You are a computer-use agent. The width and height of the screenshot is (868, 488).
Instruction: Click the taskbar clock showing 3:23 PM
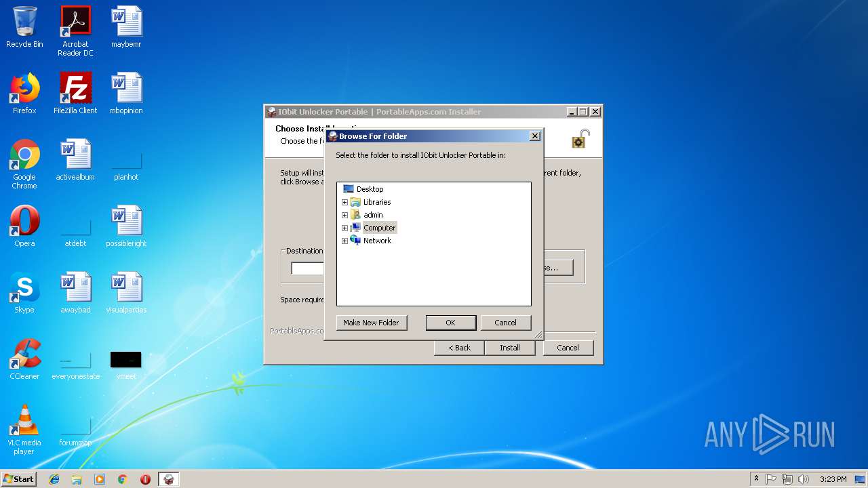point(833,479)
